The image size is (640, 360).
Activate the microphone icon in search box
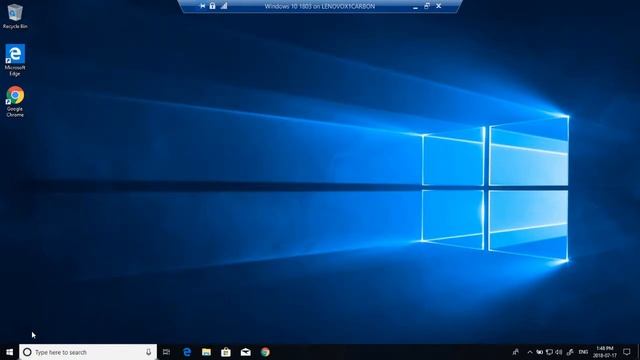click(x=149, y=352)
